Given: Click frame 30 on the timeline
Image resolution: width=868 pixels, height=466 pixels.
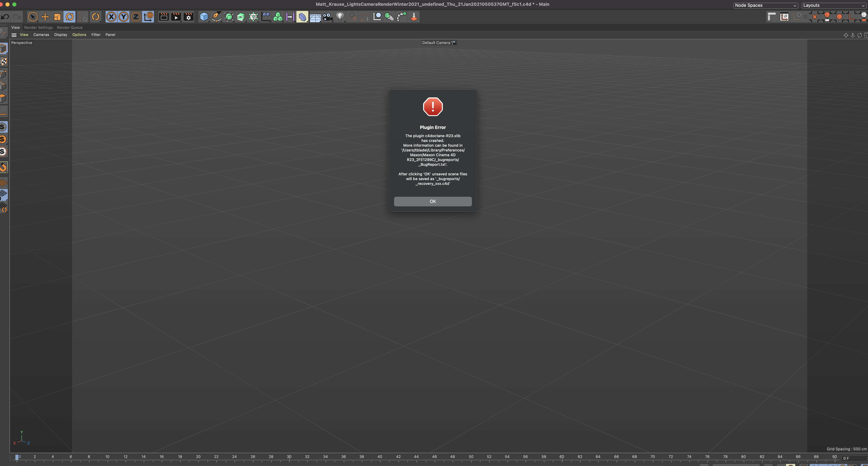Looking at the screenshot, I should (x=289, y=457).
